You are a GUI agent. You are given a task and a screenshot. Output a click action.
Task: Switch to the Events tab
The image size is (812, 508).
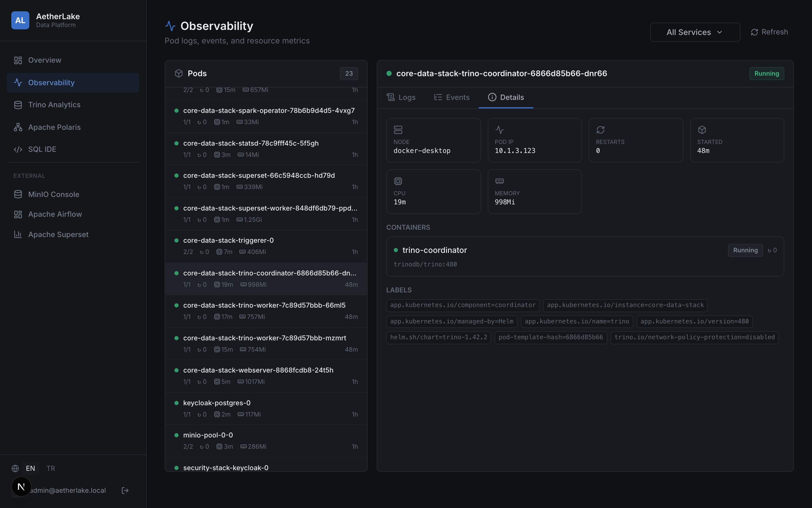click(x=452, y=97)
